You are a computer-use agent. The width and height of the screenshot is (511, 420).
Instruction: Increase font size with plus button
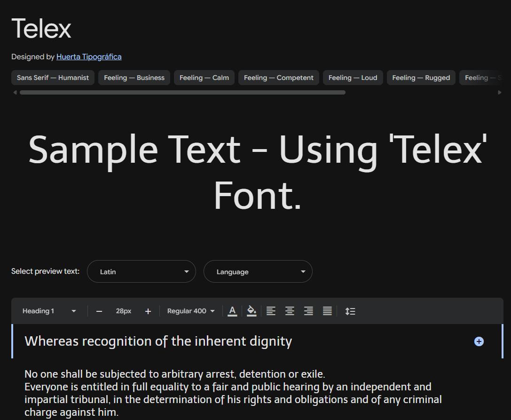(x=148, y=311)
